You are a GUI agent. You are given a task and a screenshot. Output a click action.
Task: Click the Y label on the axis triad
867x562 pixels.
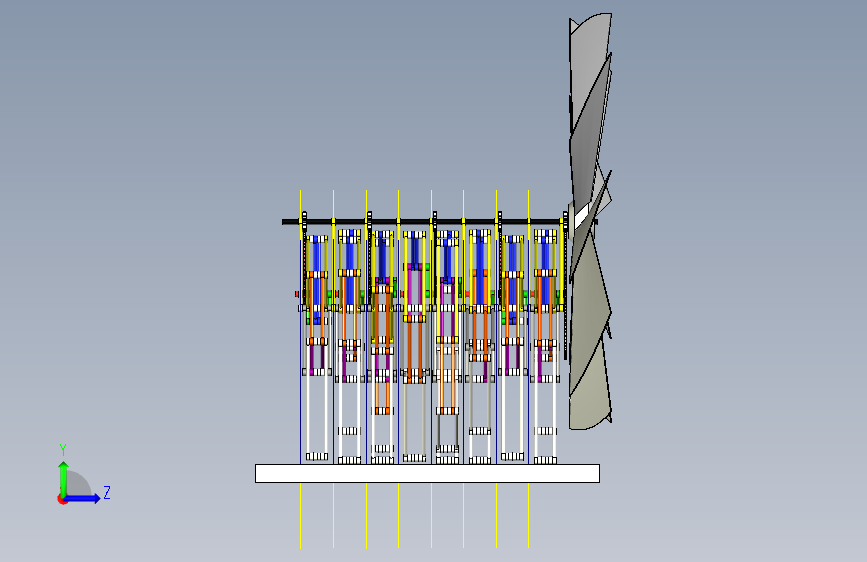(63, 449)
